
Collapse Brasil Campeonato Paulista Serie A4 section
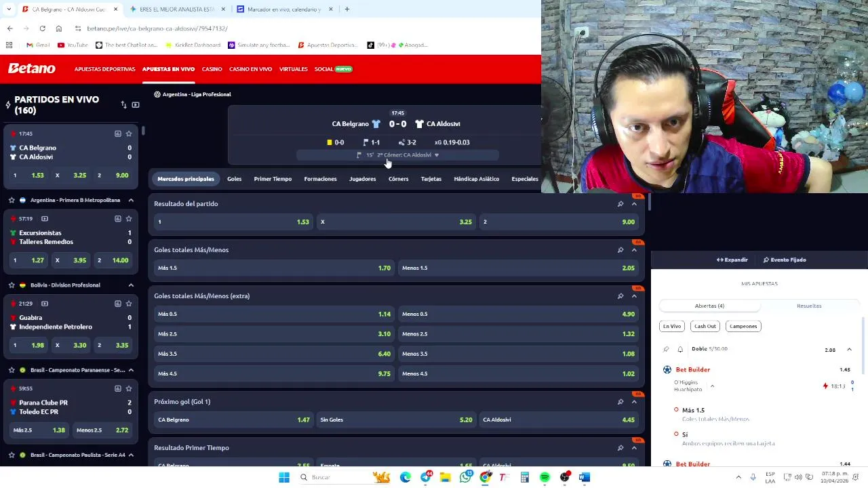131,455
